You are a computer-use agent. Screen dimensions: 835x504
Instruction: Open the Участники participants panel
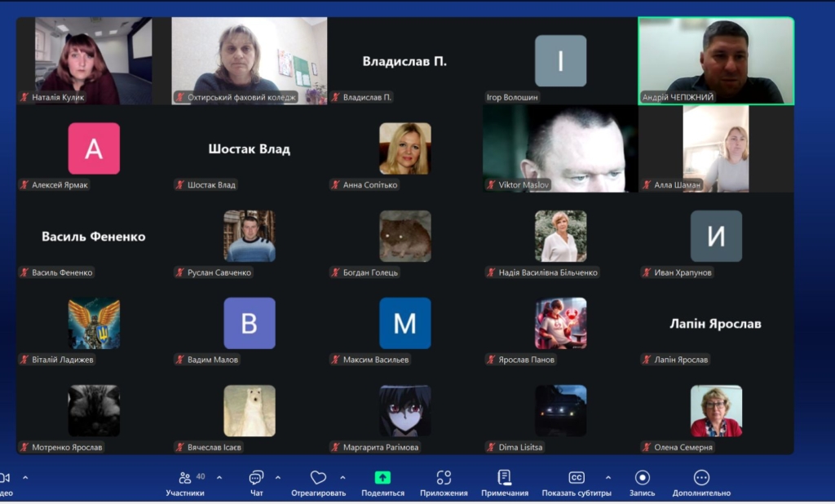coord(185,479)
